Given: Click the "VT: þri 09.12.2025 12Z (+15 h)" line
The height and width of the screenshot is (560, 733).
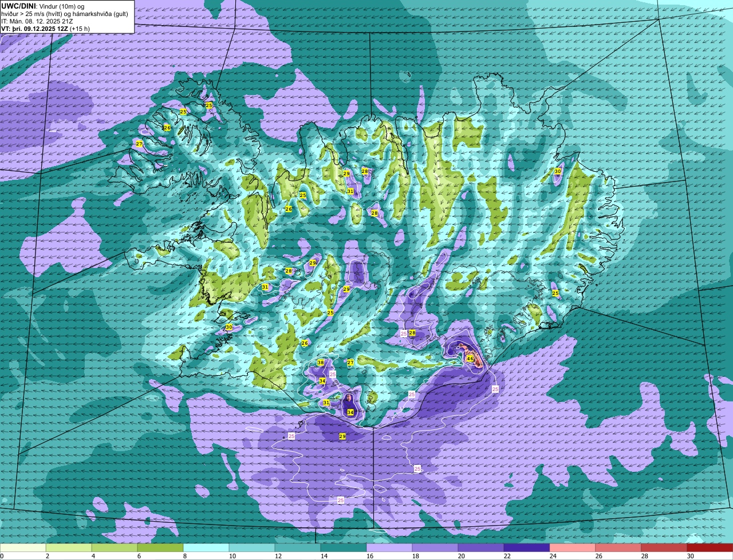Looking at the screenshot, I should [x=45, y=28].
